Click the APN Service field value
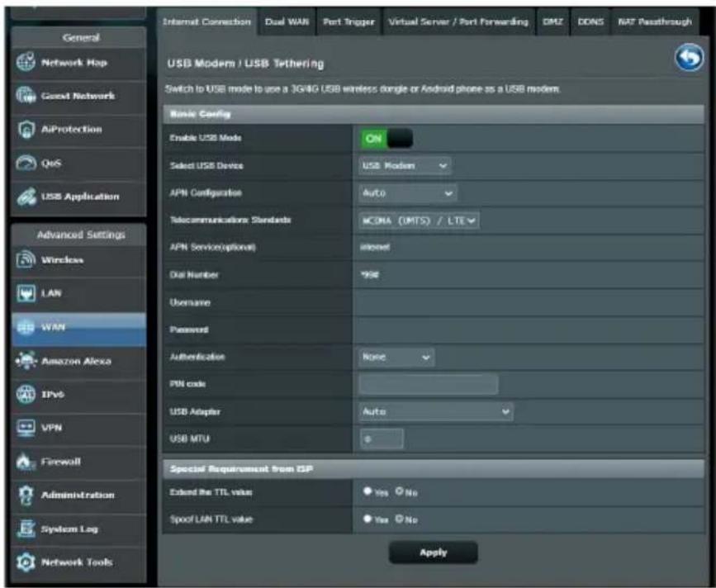716x588 pixels. click(x=375, y=247)
